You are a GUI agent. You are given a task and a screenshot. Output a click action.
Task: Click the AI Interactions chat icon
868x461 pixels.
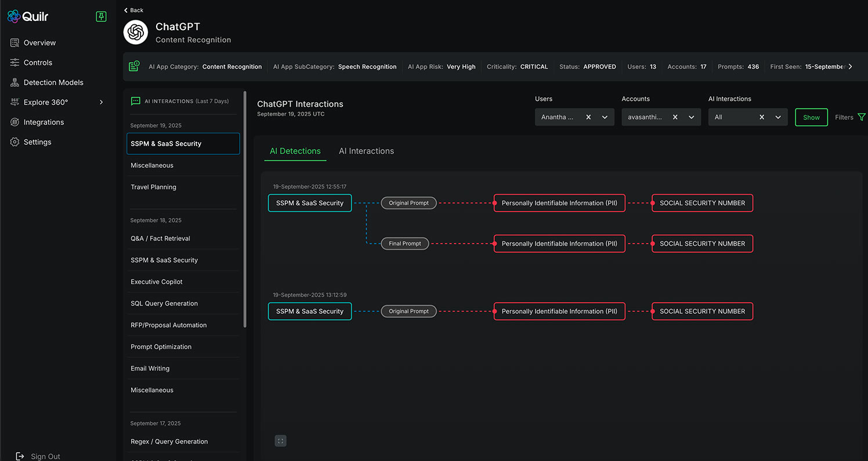click(136, 101)
